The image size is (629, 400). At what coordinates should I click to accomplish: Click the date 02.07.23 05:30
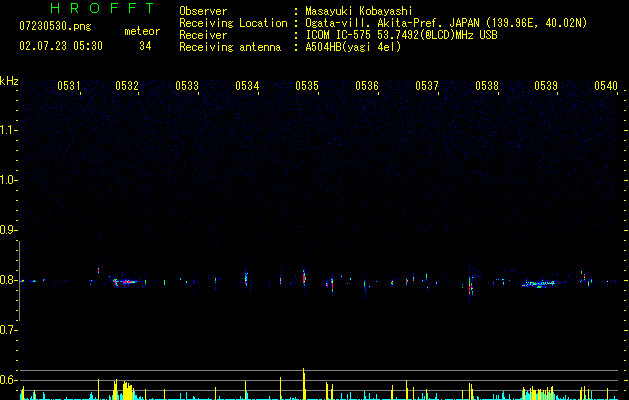(61, 46)
